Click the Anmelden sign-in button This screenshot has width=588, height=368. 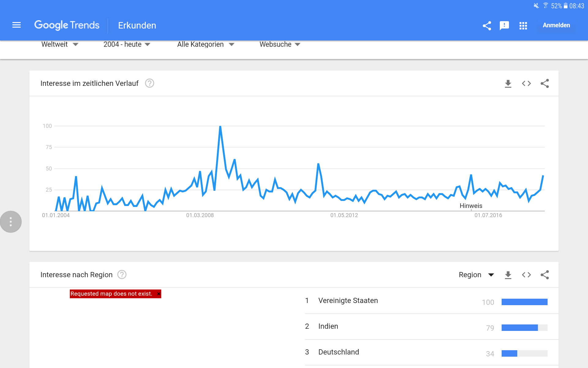click(x=556, y=25)
